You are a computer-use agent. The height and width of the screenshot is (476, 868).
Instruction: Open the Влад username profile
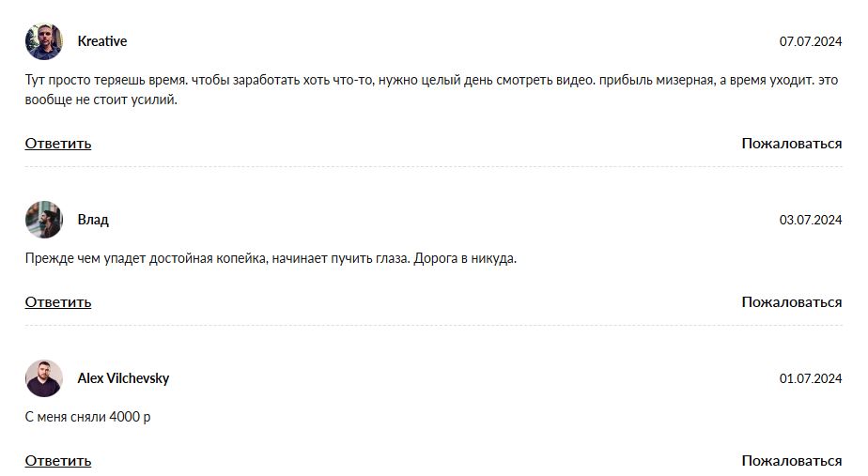[x=93, y=220]
